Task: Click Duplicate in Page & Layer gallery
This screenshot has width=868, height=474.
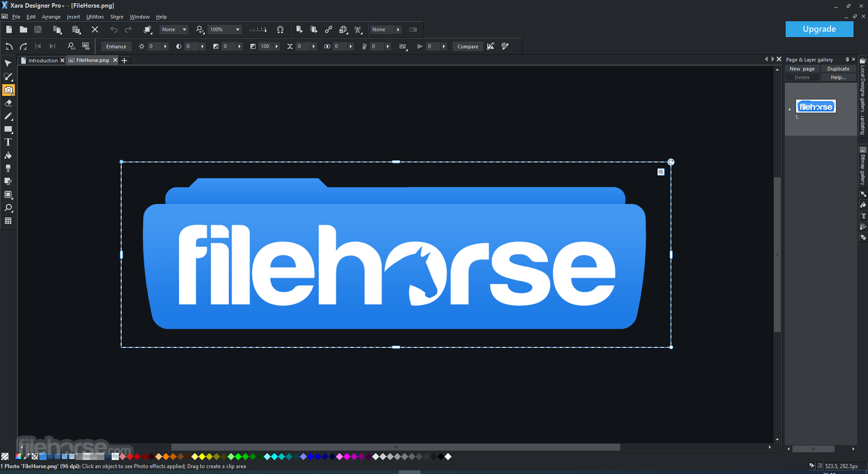Action: tap(838, 69)
